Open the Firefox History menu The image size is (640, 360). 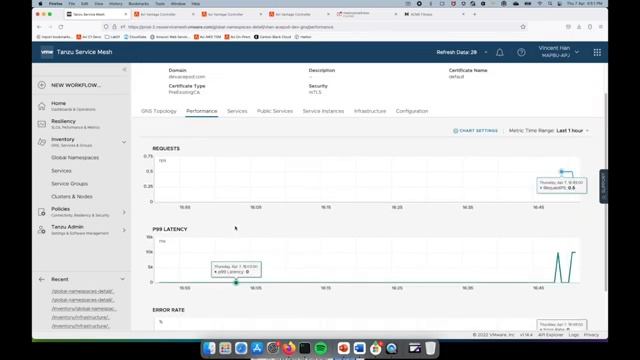116,4
